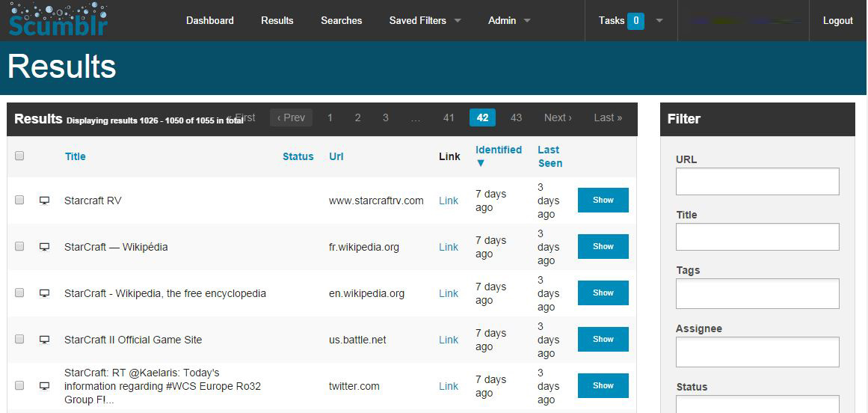The height and width of the screenshot is (413, 868).
Task: Expand the Tasks dropdown arrow
Action: coord(659,20)
